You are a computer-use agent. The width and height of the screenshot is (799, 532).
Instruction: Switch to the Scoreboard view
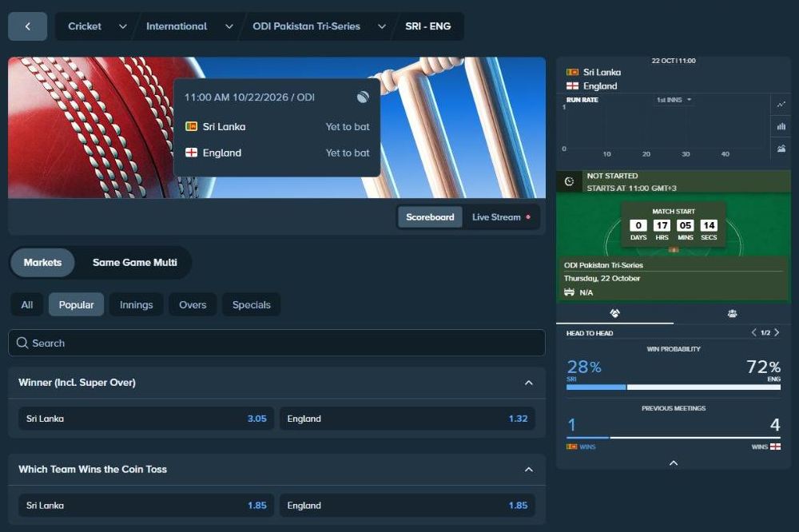(x=430, y=217)
